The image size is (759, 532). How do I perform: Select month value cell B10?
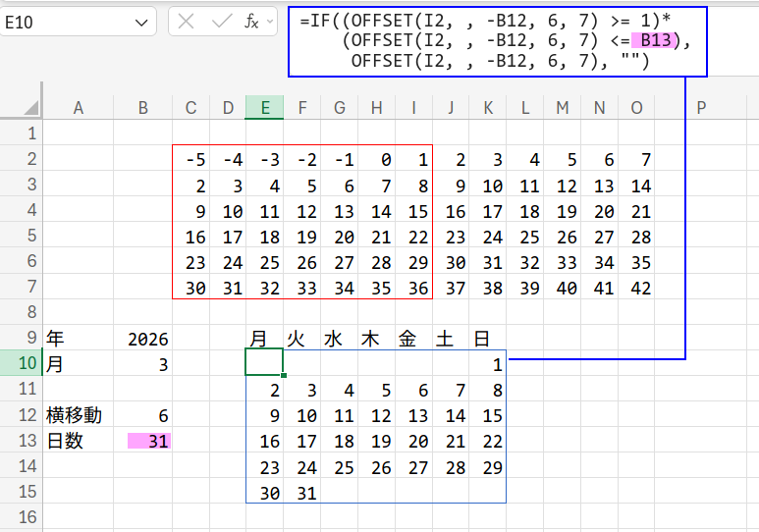click(143, 364)
